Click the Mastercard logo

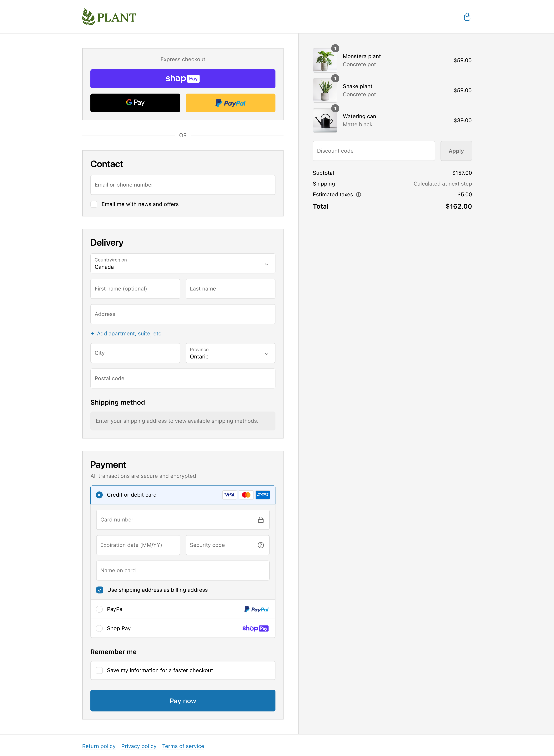click(246, 495)
